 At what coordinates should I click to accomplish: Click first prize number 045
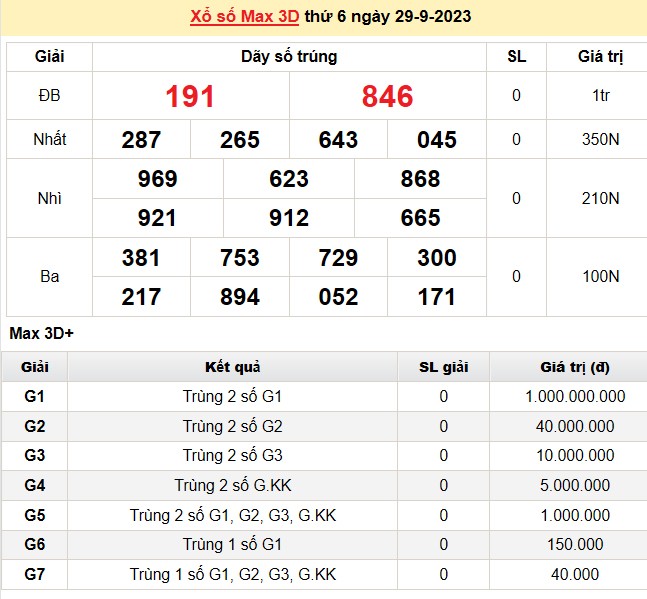coord(437,140)
